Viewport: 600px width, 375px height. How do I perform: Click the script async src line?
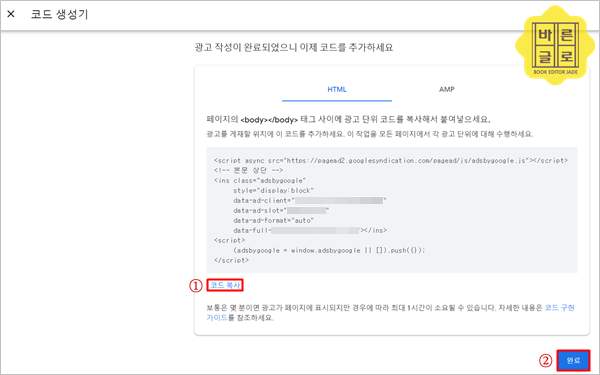pos(391,160)
